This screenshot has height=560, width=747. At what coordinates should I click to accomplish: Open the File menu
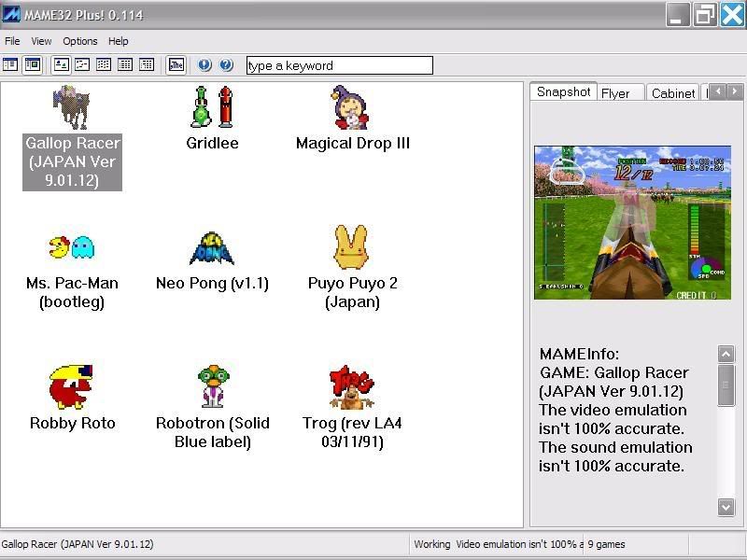click(12, 41)
